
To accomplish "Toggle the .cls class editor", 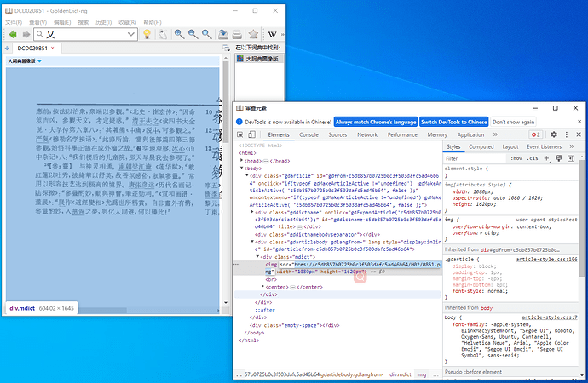I will (x=533, y=158).
